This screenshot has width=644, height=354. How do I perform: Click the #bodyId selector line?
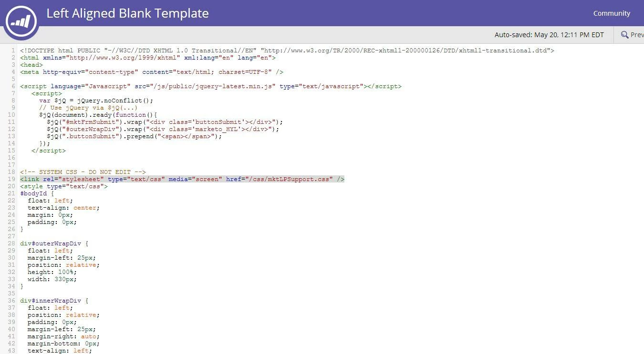click(x=37, y=193)
